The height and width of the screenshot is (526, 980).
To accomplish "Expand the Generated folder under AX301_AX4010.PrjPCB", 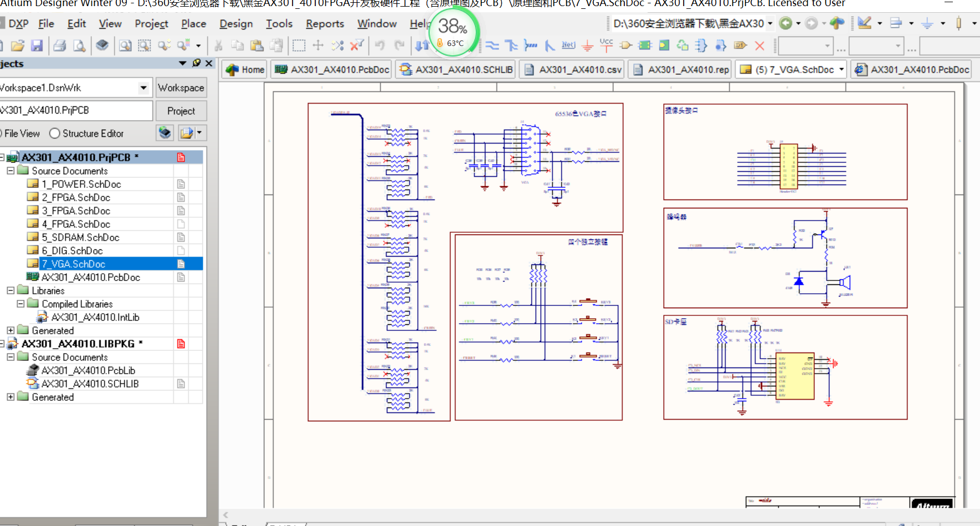I will (x=11, y=330).
